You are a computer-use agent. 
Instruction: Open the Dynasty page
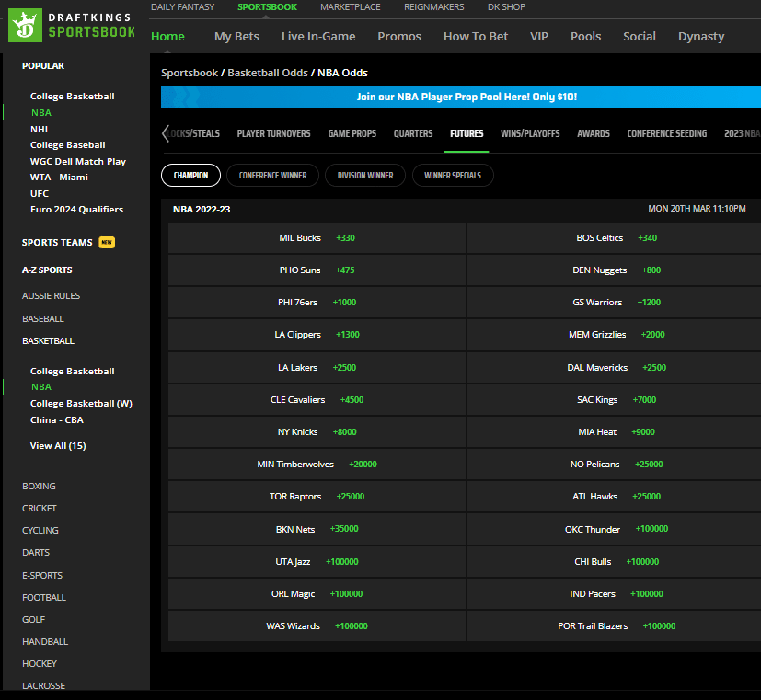point(701,37)
